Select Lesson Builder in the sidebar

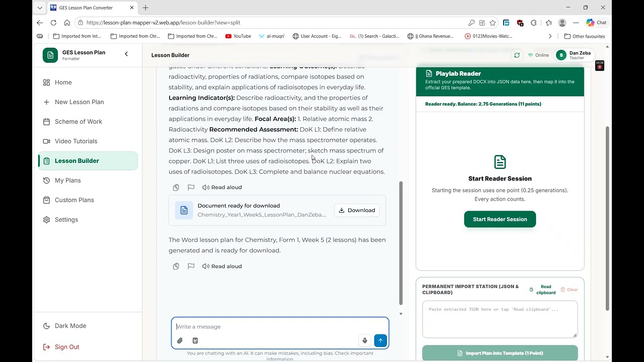pyautogui.click(x=88, y=161)
